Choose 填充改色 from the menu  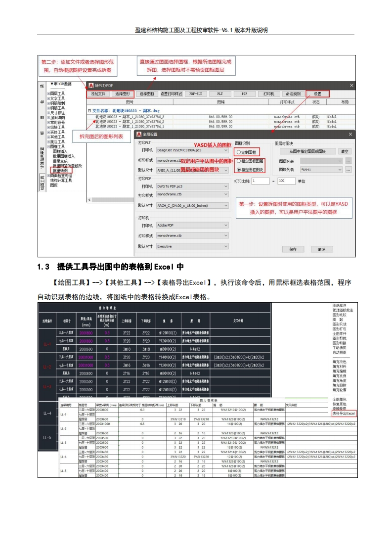[x=339, y=362]
